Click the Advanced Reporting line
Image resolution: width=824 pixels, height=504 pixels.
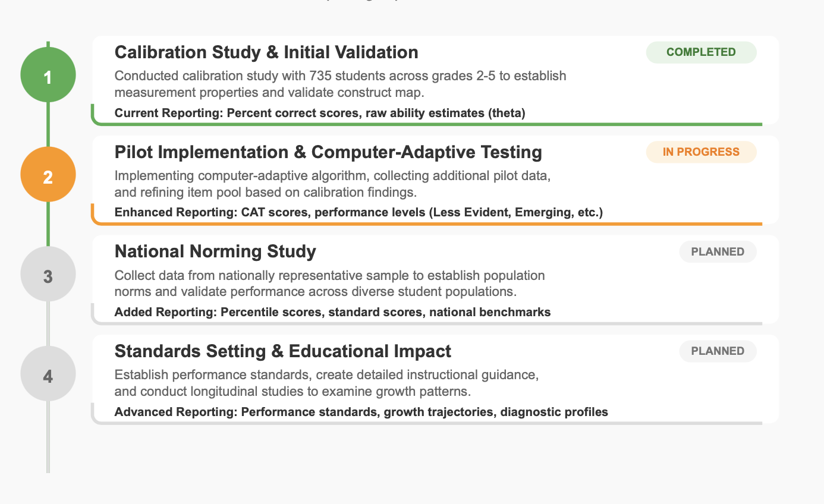[361, 412]
